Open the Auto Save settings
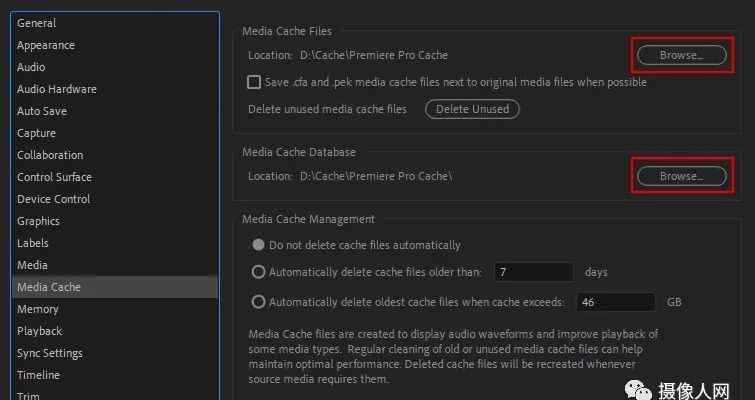755x400 pixels. (44, 111)
